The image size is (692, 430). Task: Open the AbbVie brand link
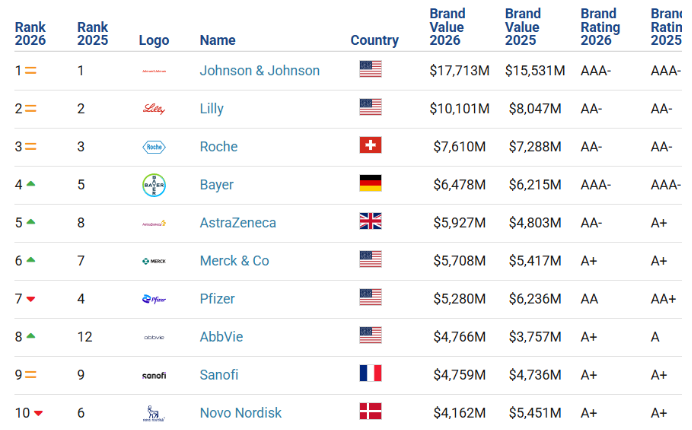[222, 337]
